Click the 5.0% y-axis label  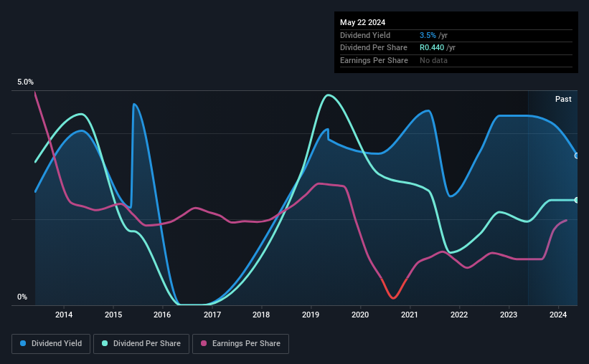pyautogui.click(x=25, y=82)
